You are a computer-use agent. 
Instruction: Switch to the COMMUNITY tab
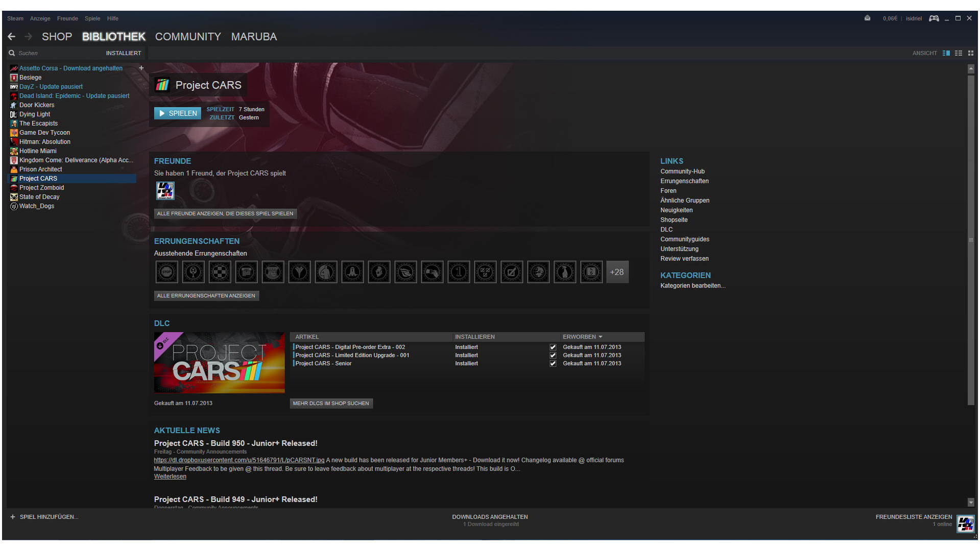pyautogui.click(x=188, y=37)
